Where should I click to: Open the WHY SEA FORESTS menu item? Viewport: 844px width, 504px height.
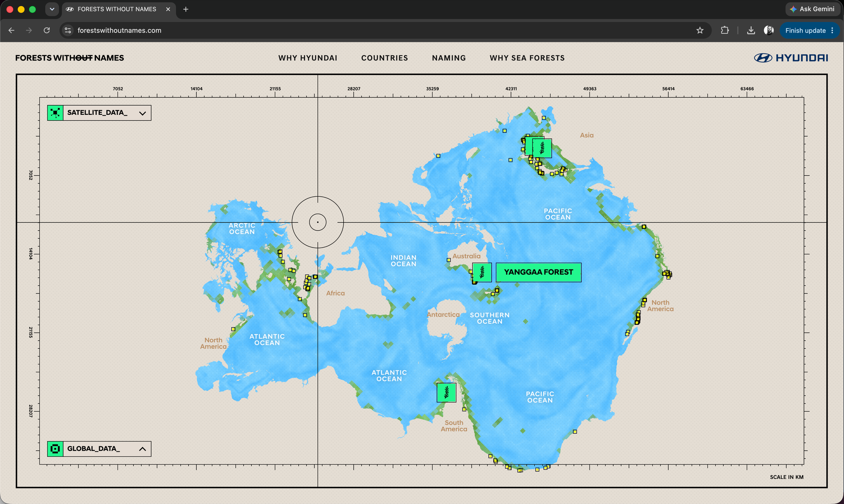coord(527,58)
